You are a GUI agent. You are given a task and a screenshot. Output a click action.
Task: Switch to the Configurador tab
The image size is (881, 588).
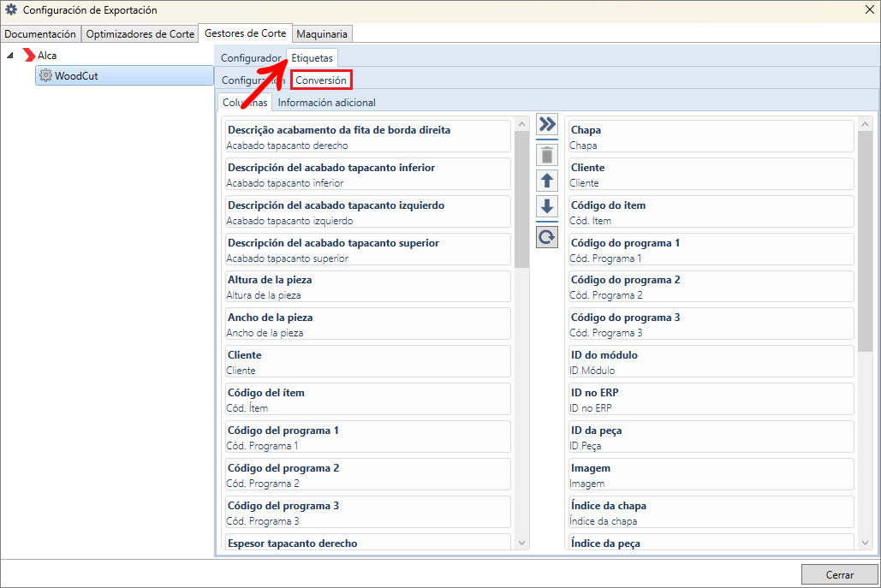point(251,58)
